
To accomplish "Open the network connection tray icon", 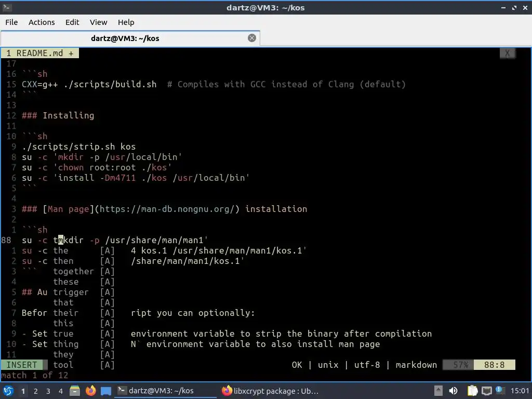I will (x=486, y=391).
